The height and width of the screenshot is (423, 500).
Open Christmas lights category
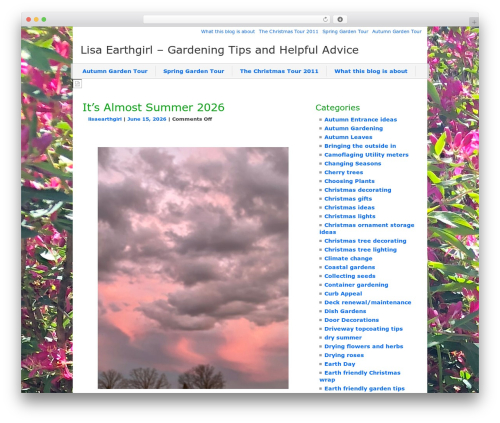pyautogui.click(x=350, y=216)
